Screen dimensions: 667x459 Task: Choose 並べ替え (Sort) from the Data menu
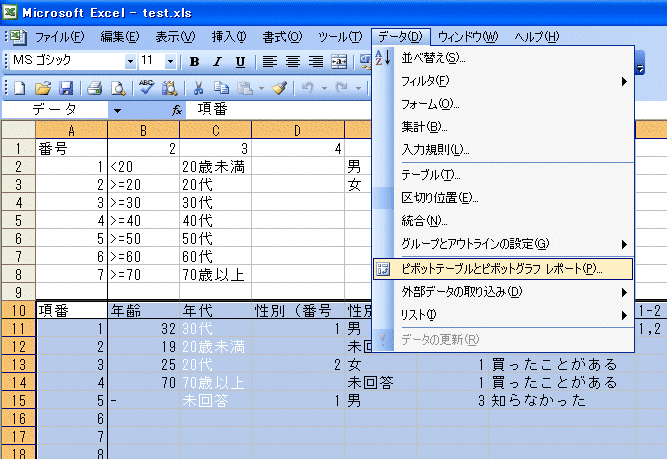tap(433, 57)
